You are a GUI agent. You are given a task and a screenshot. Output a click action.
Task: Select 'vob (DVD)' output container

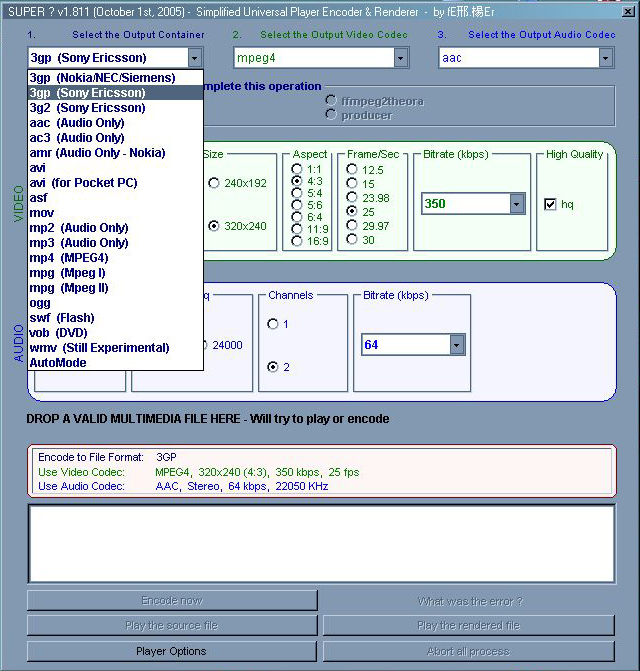60,333
